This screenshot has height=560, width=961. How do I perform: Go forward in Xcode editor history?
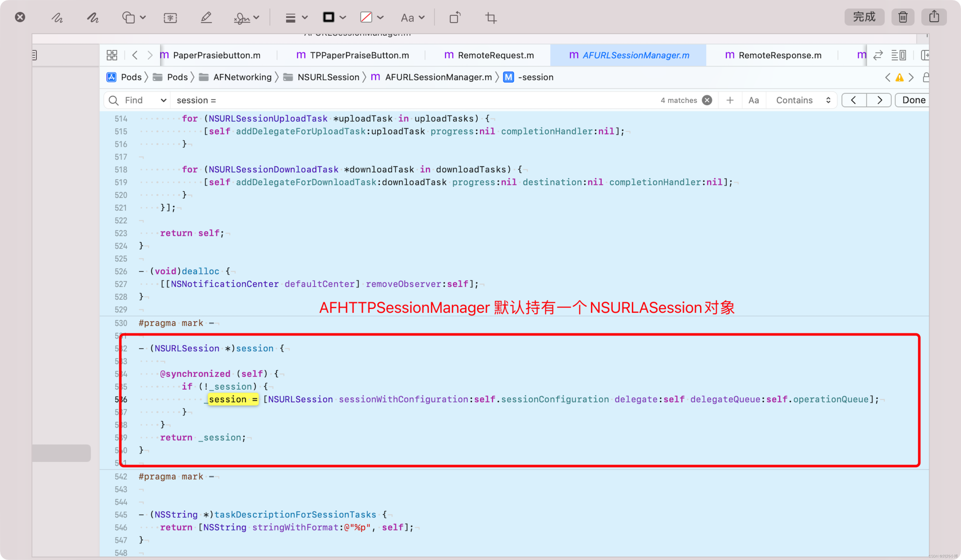point(150,55)
